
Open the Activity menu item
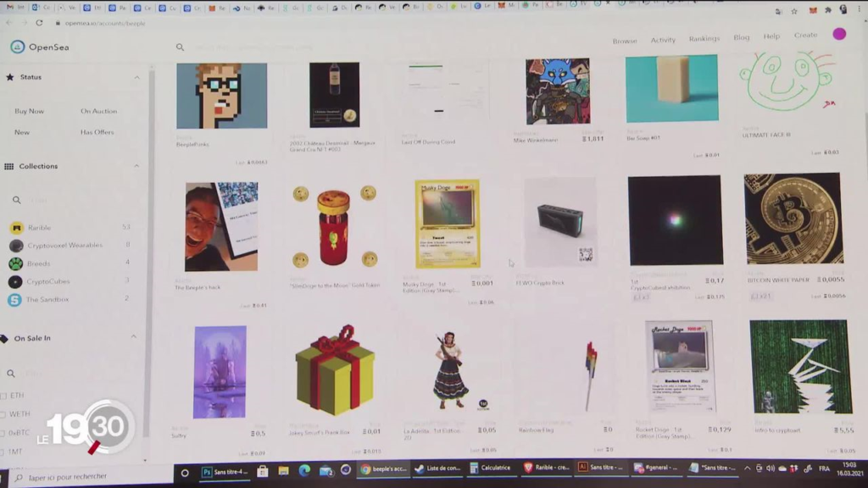[x=663, y=40]
